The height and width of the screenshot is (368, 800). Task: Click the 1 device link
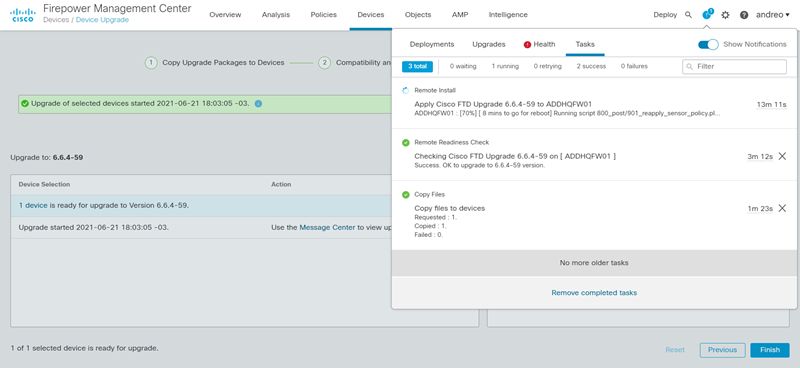click(x=33, y=205)
